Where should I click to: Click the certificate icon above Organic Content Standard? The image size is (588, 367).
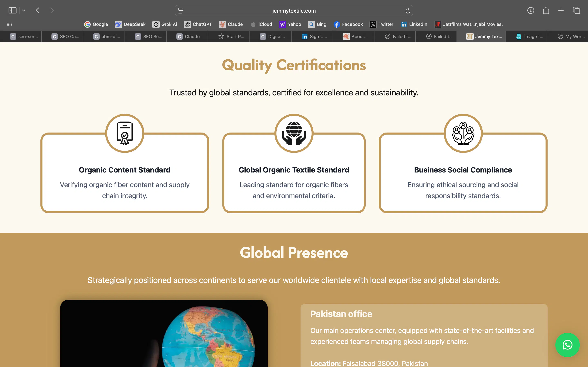coord(125,133)
